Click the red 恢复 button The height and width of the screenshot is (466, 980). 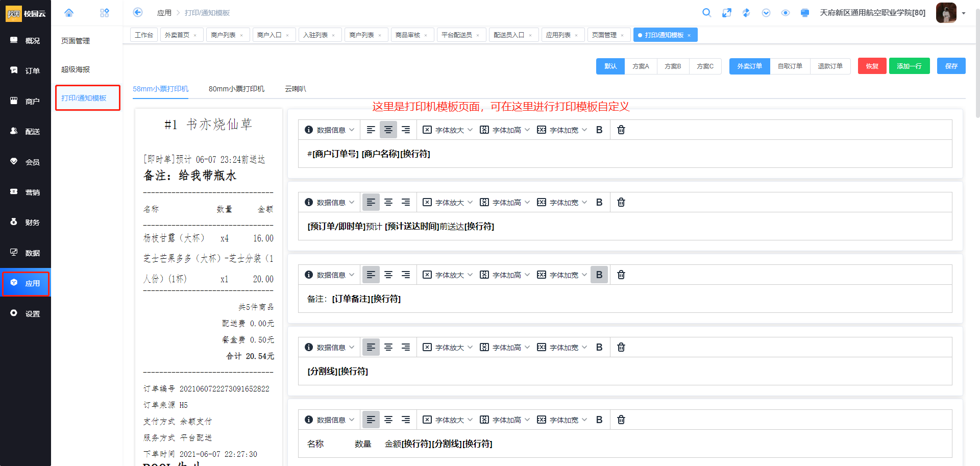(872, 66)
